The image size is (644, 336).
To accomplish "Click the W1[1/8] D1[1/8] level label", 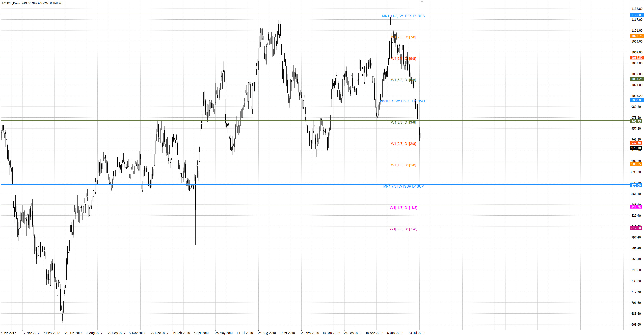I will click(403, 165).
